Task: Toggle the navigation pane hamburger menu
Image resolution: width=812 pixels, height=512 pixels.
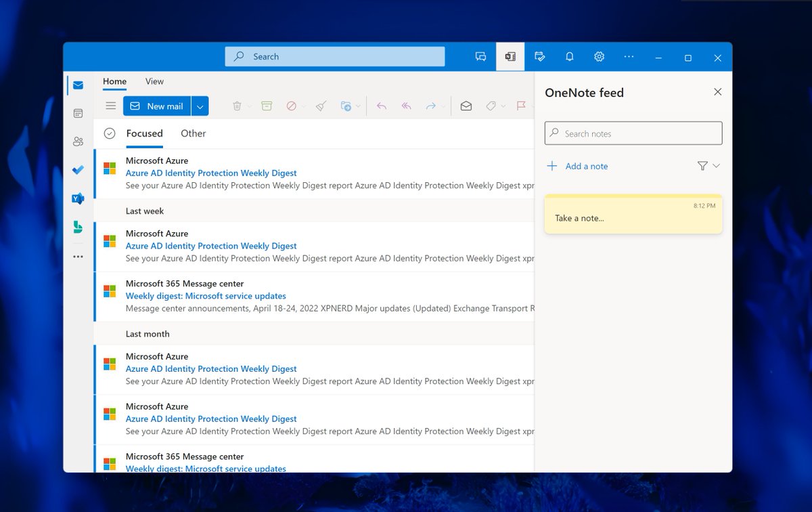Action: coord(111,106)
